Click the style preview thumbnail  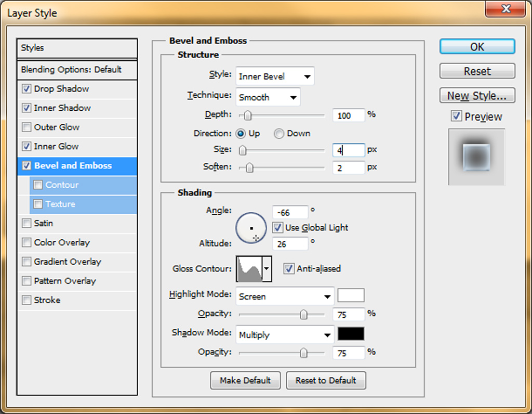click(x=477, y=157)
